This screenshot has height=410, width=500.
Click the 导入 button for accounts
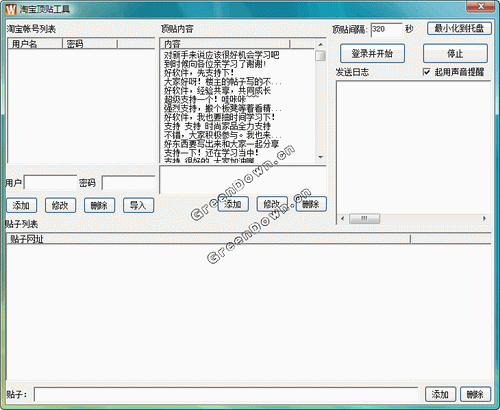(x=138, y=205)
